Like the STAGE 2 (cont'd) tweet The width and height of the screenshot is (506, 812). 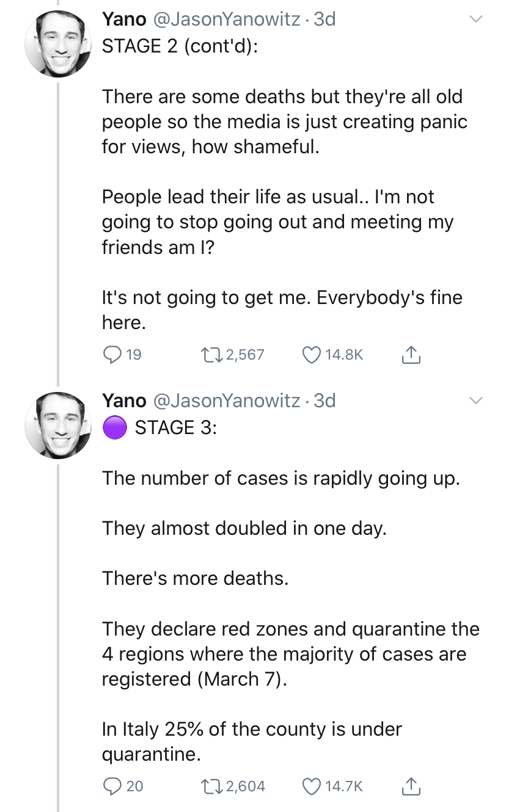tap(313, 354)
